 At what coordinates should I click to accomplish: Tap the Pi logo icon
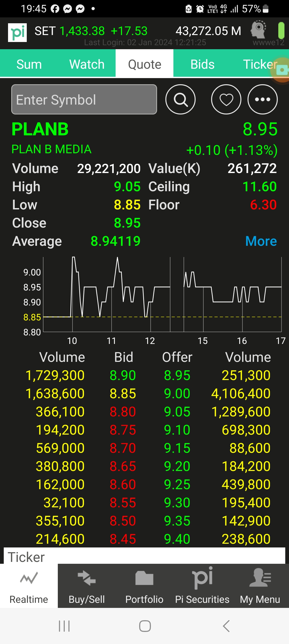(x=17, y=32)
